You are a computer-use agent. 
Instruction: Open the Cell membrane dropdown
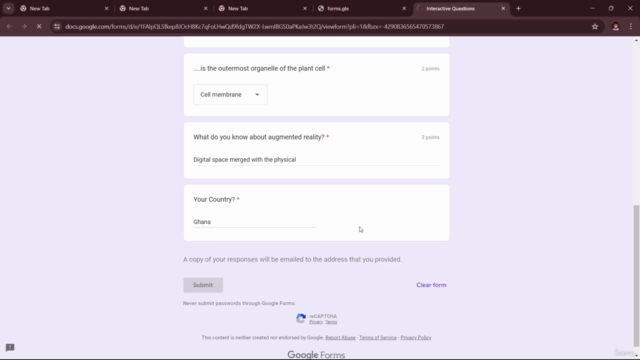(230, 95)
